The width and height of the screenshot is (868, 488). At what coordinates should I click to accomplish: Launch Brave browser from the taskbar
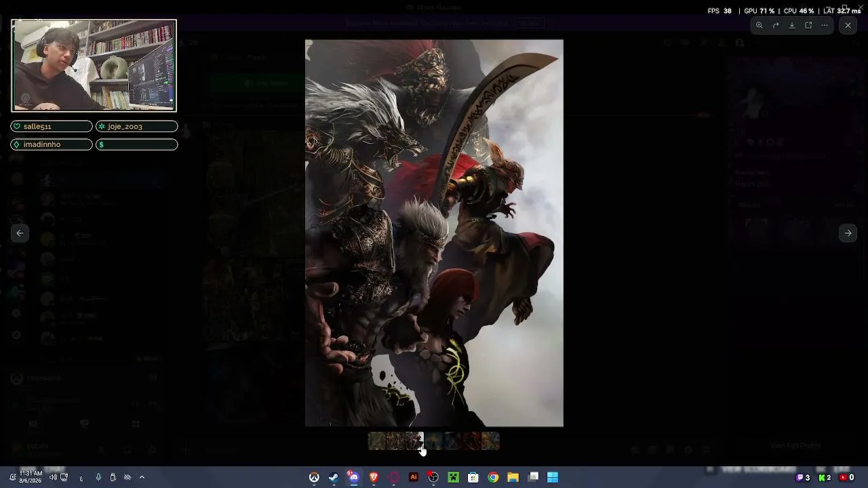(x=374, y=477)
